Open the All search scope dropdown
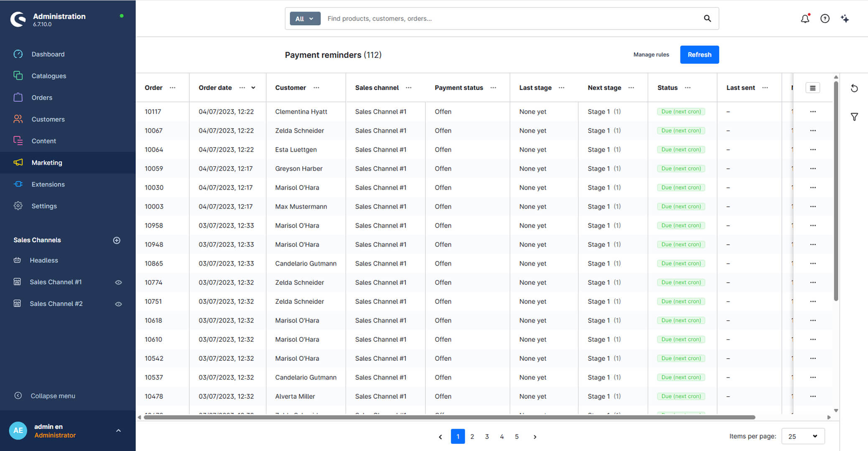The width and height of the screenshot is (868, 451). click(305, 18)
